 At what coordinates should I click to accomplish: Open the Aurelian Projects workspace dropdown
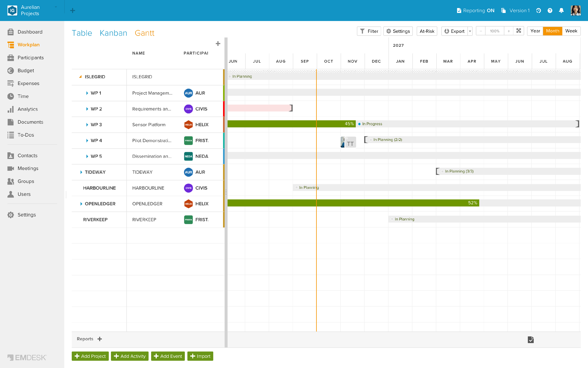click(x=56, y=7)
